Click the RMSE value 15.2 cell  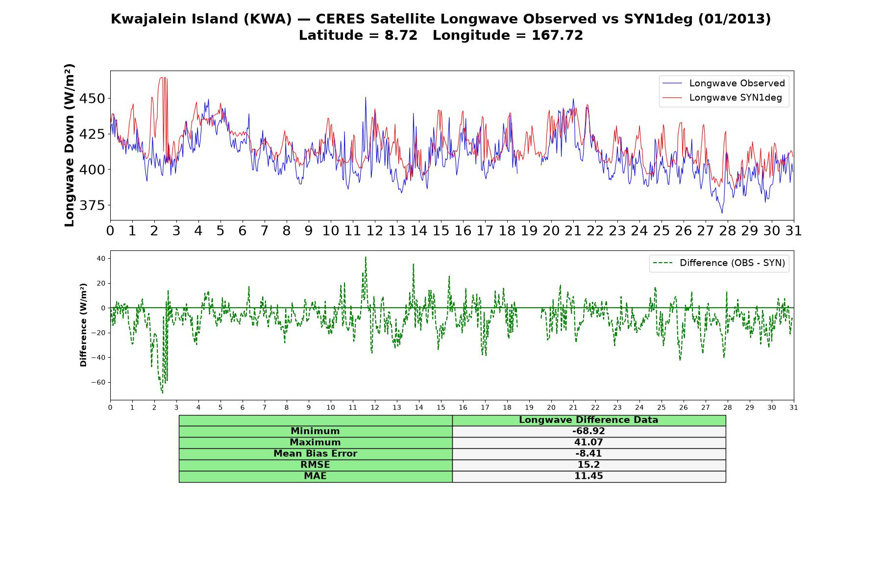[x=588, y=465]
